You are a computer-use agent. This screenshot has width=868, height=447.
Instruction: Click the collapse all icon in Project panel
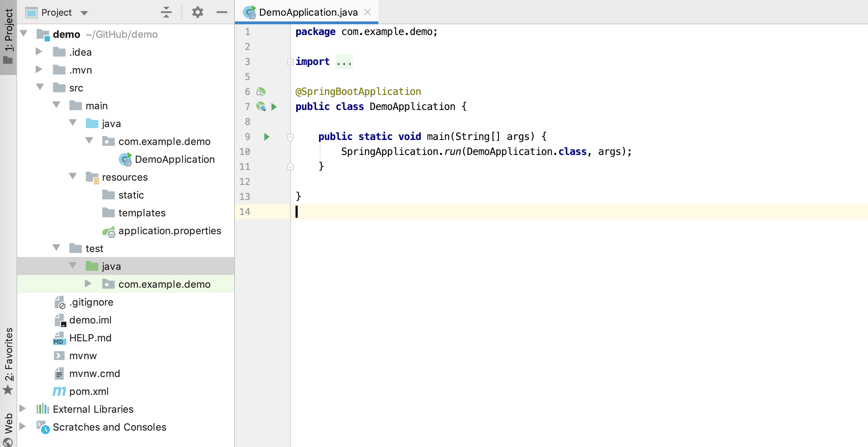point(166,12)
